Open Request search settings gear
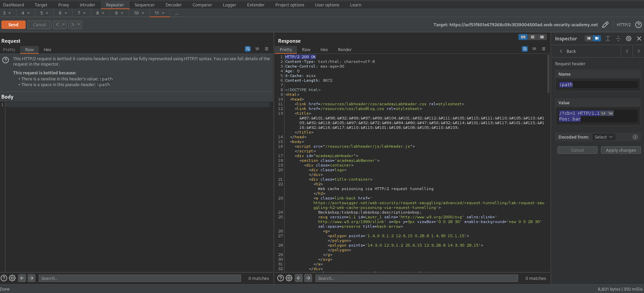 point(12,278)
